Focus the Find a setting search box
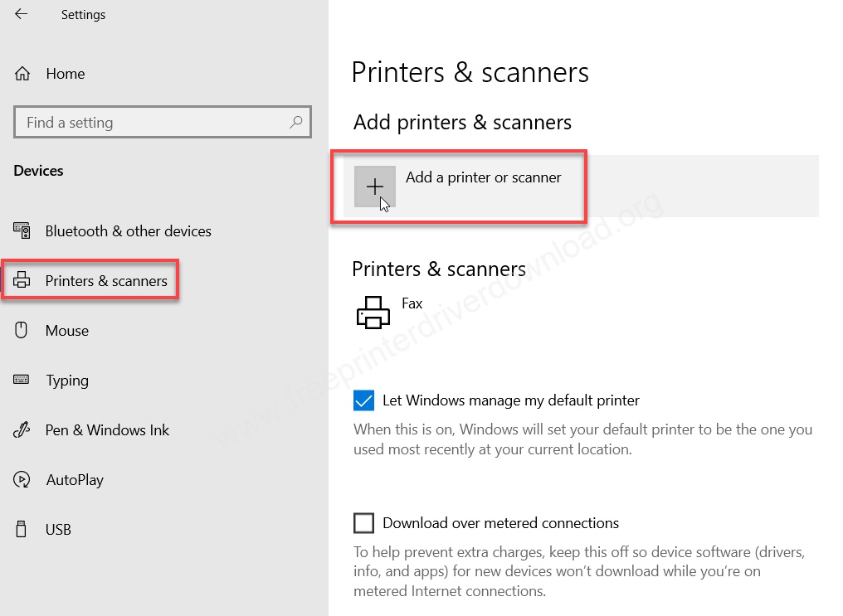This screenshot has width=843, height=616. tap(163, 123)
